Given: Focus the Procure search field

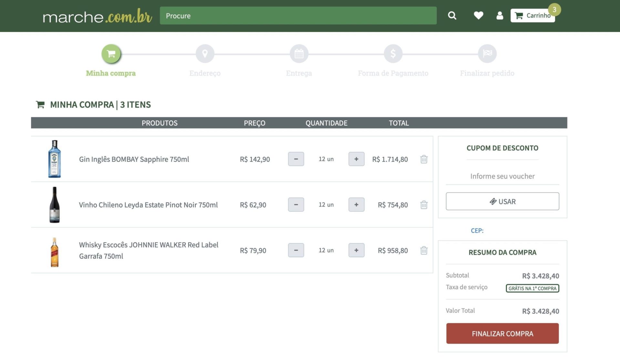Looking at the screenshot, I should pyautogui.click(x=298, y=16).
